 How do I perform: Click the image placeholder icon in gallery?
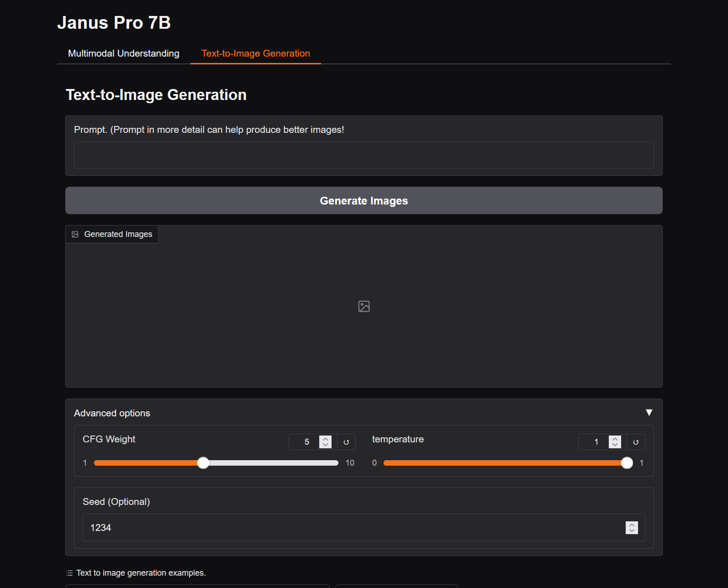tap(364, 306)
